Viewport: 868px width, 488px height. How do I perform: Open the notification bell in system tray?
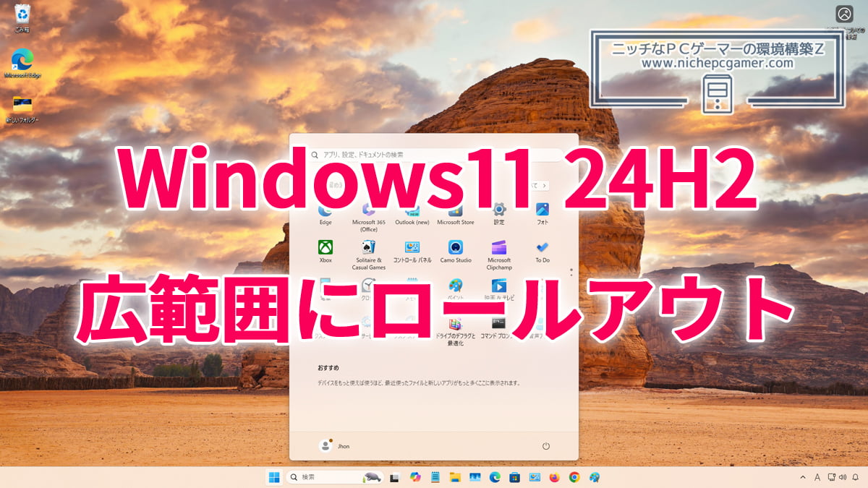pyautogui.click(x=855, y=477)
